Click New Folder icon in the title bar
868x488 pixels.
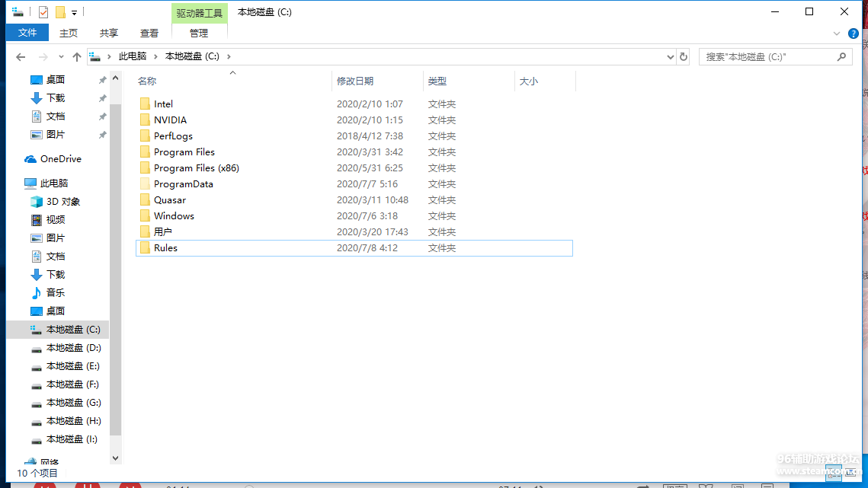(x=60, y=12)
